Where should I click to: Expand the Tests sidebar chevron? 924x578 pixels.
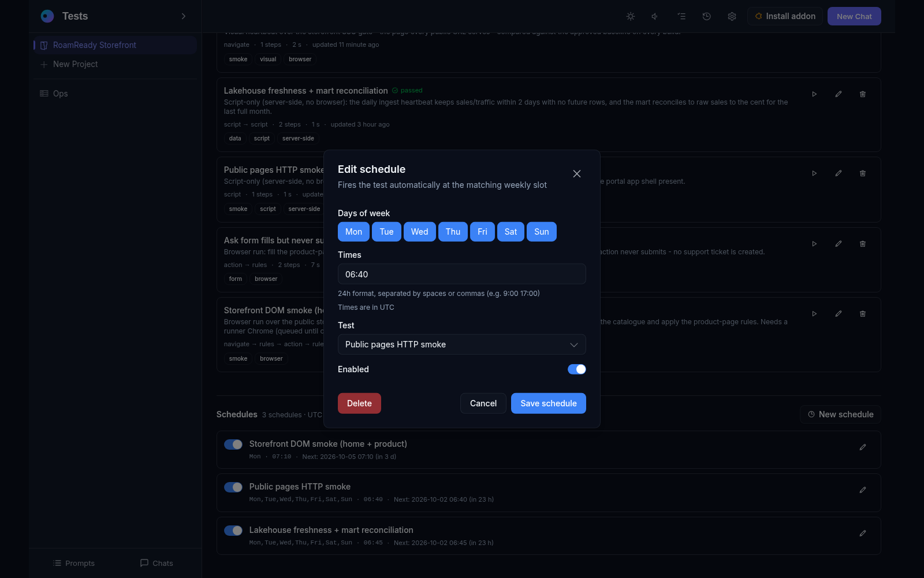(x=184, y=16)
